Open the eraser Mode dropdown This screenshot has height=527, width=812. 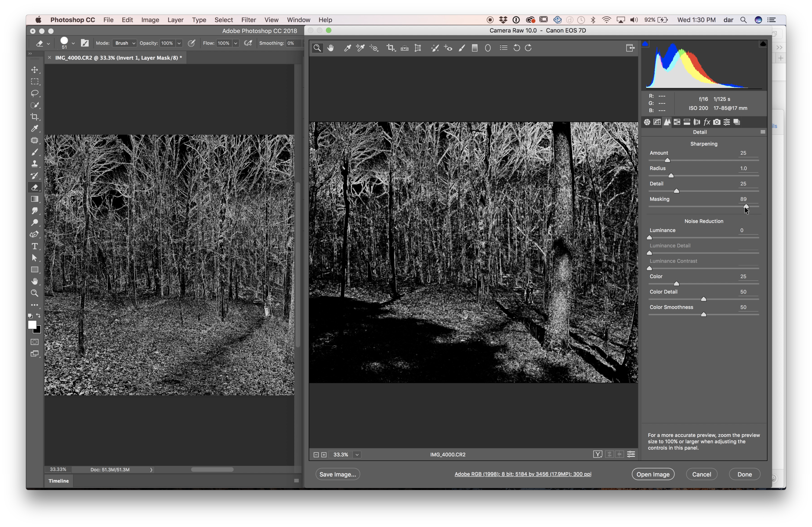(x=125, y=43)
